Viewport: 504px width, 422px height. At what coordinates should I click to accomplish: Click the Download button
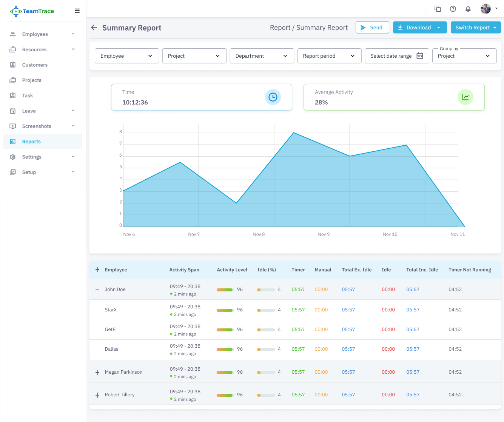pyautogui.click(x=419, y=28)
